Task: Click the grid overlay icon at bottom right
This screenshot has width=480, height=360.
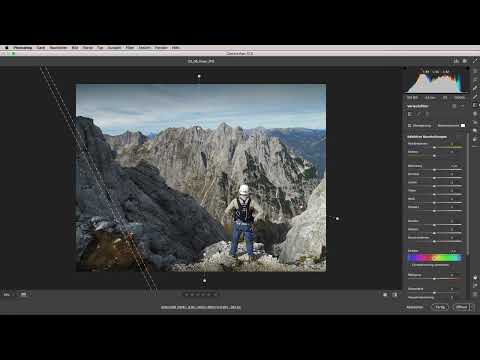Action: [475, 294]
